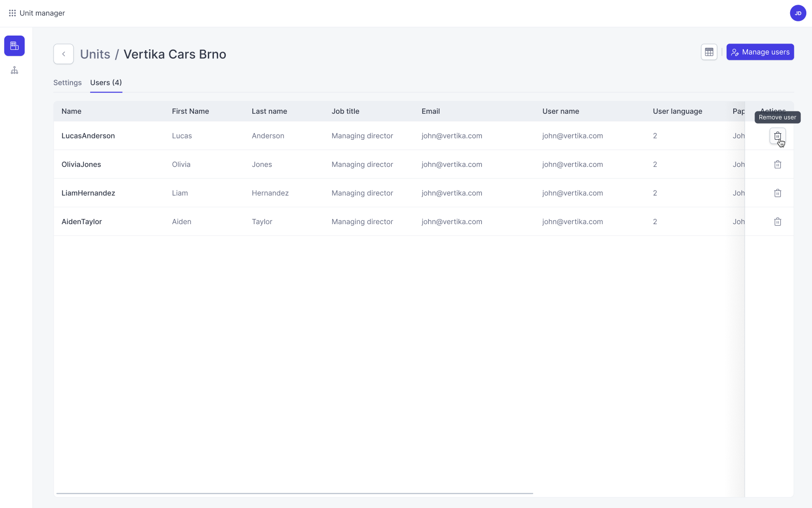Click the Manage users button
The height and width of the screenshot is (508, 812).
click(x=760, y=52)
